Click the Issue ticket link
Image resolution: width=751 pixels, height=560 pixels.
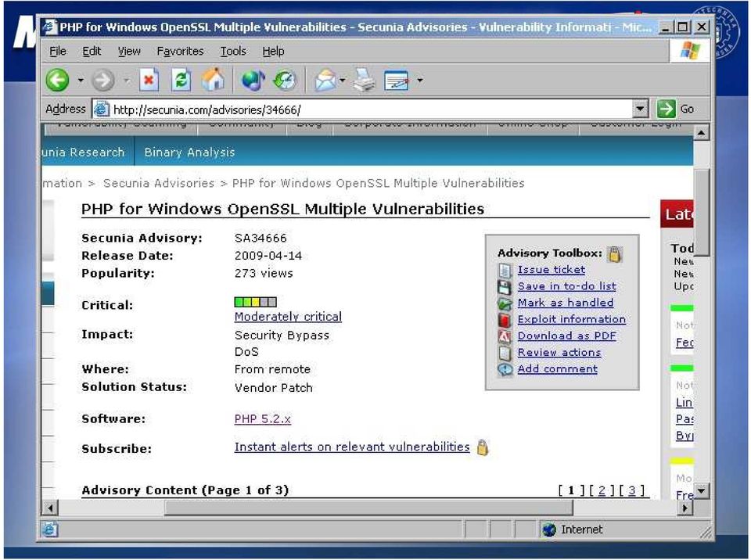(552, 270)
